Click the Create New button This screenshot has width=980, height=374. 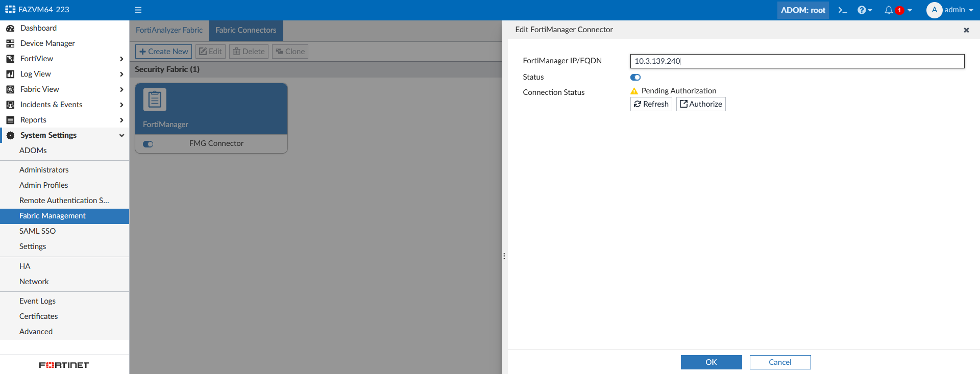(163, 52)
